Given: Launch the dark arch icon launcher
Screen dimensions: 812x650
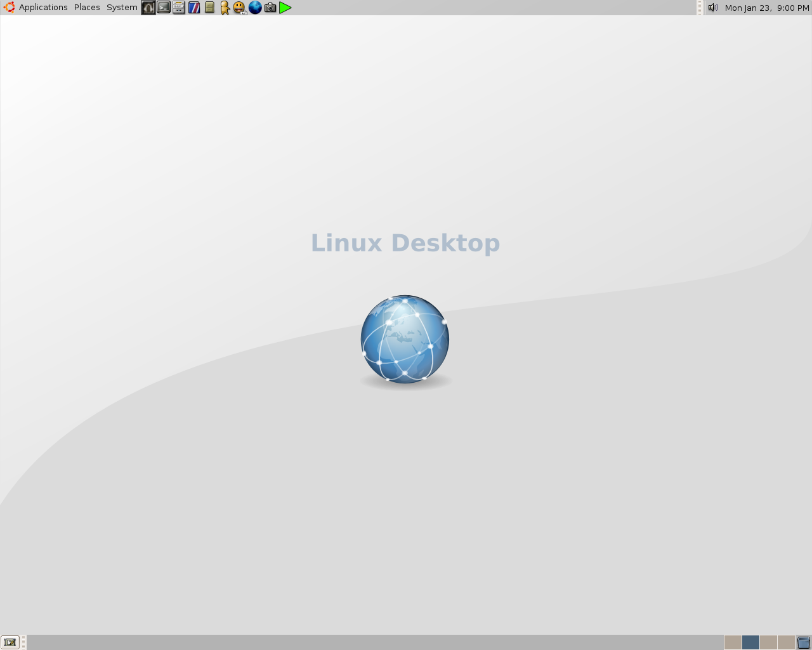Looking at the screenshot, I should tap(148, 8).
